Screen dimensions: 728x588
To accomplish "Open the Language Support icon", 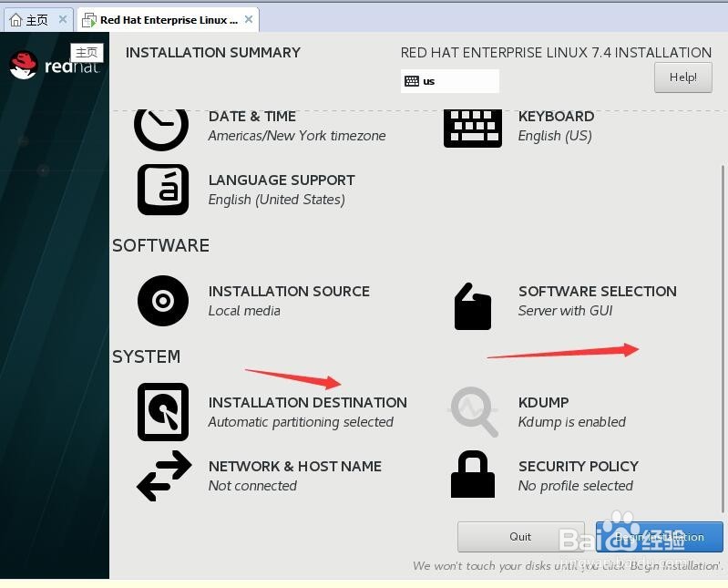I will 163,190.
